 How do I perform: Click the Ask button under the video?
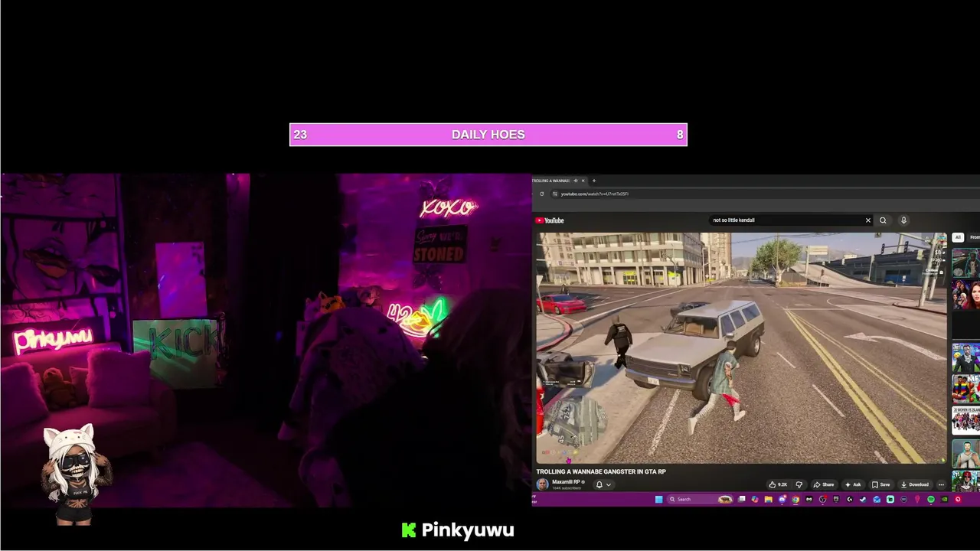853,484
